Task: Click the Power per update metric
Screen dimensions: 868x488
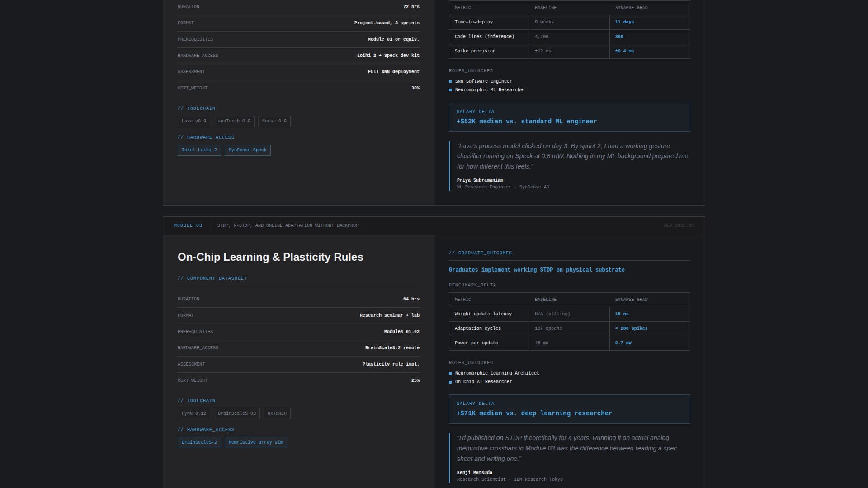Action: pos(476,343)
